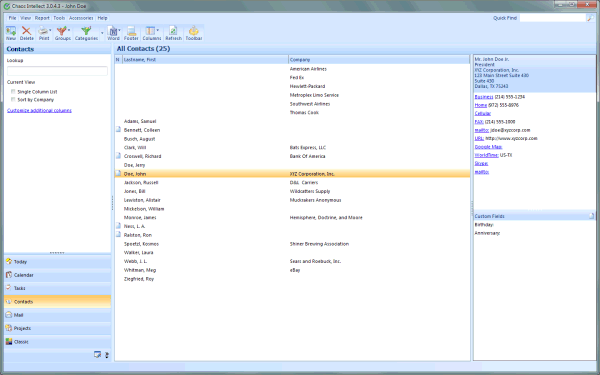Click the New contact toolbar icon
The width and height of the screenshot is (600, 375).
pyautogui.click(x=11, y=31)
